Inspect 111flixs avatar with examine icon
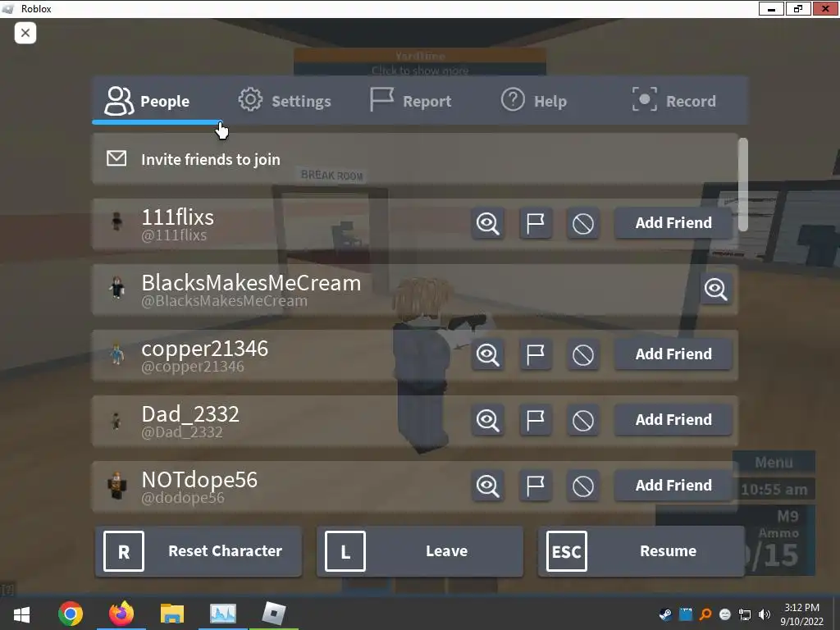 487,223
